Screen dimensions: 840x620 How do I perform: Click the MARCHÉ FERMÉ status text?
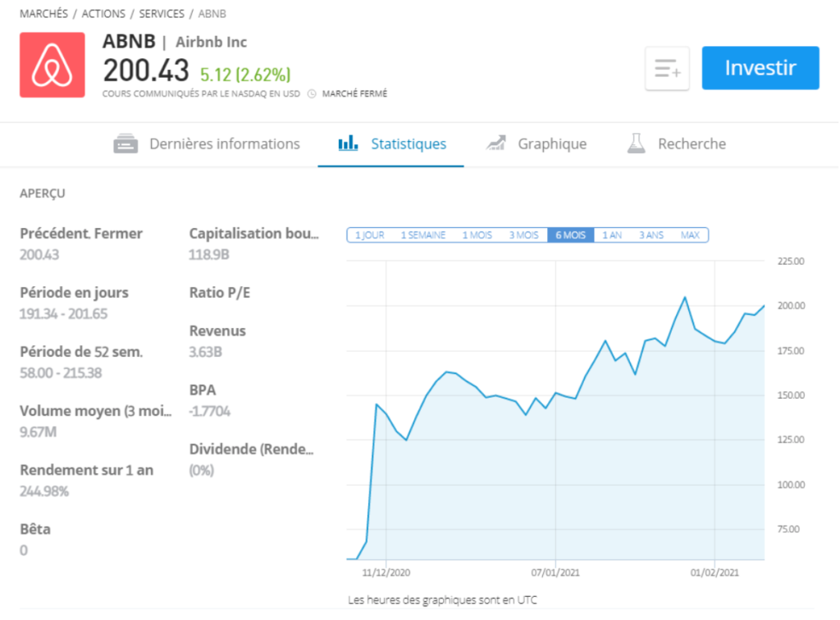pyautogui.click(x=354, y=93)
